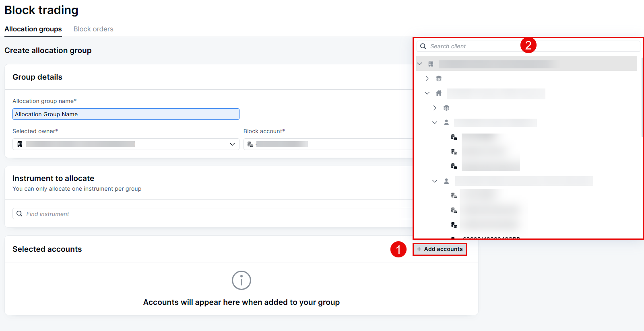Open the Selected owner dropdown arrow
Image resolution: width=644 pixels, height=331 pixels.
232,144
